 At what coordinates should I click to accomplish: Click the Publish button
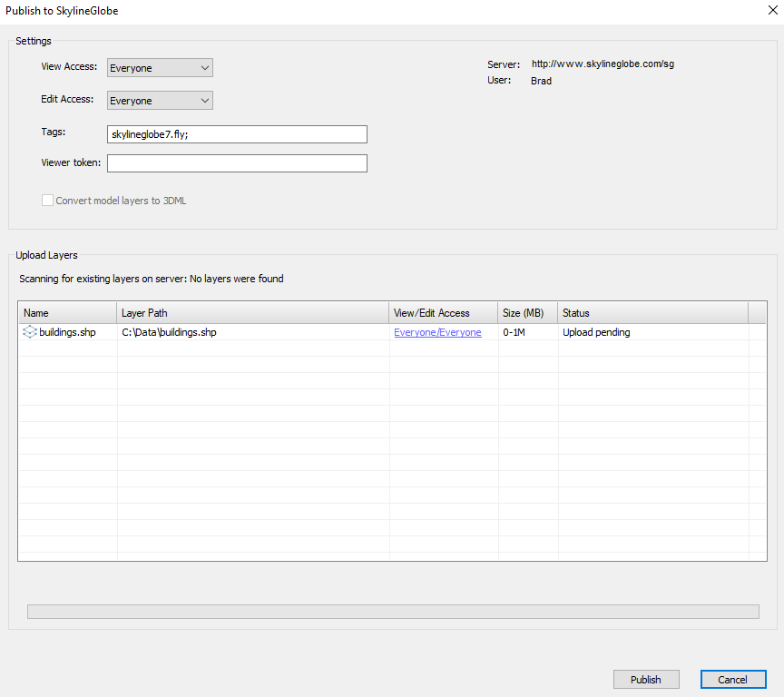[x=646, y=679]
